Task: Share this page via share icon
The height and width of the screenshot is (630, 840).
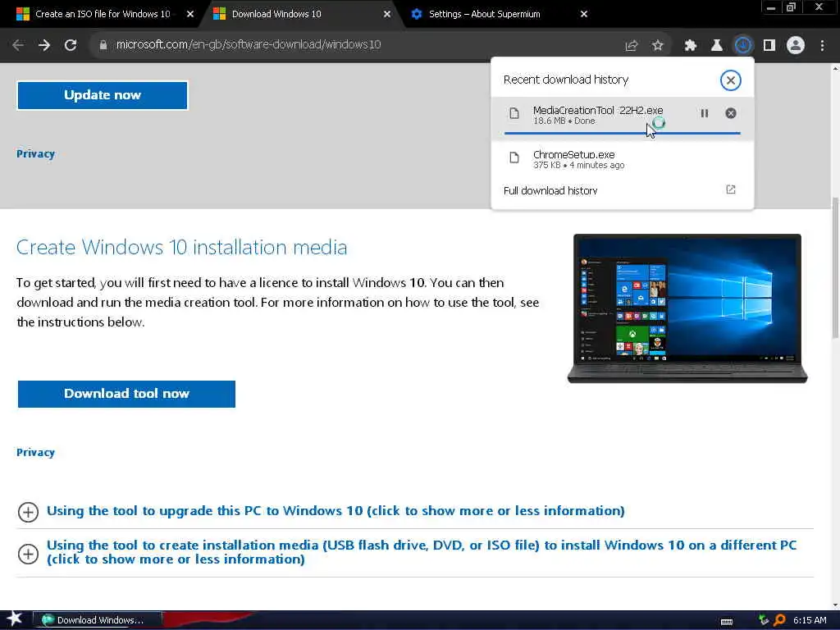Action: point(632,46)
